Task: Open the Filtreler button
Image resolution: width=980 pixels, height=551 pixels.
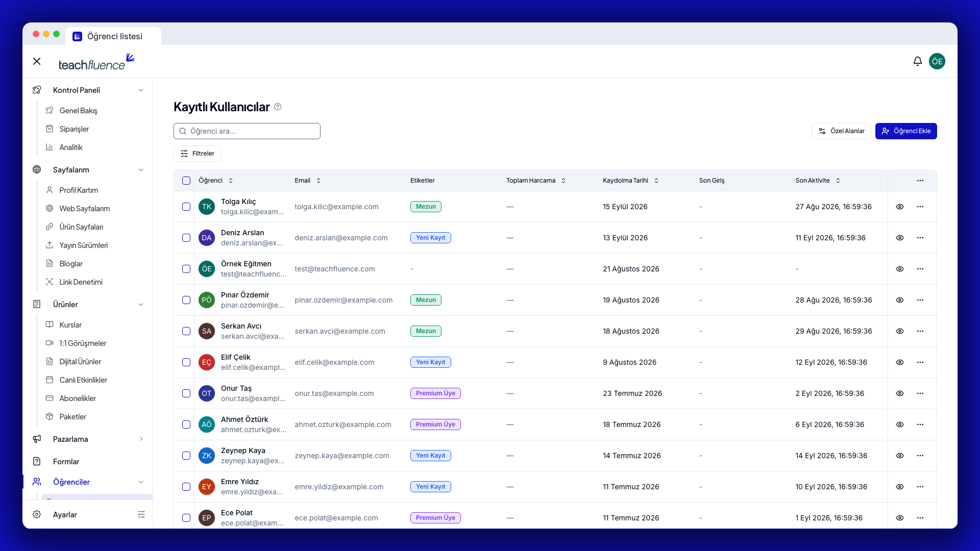Action: point(197,154)
